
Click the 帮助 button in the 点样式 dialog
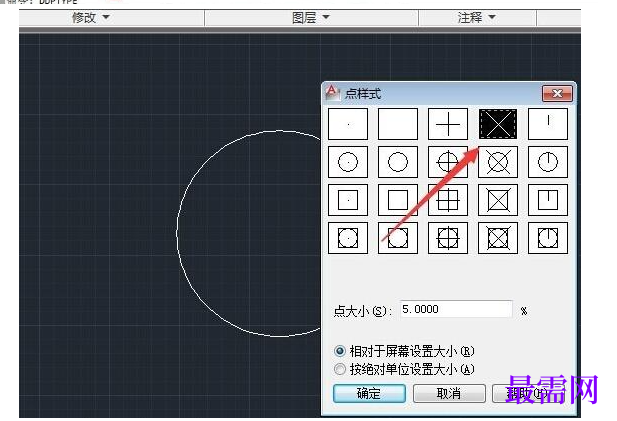[528, 393]
